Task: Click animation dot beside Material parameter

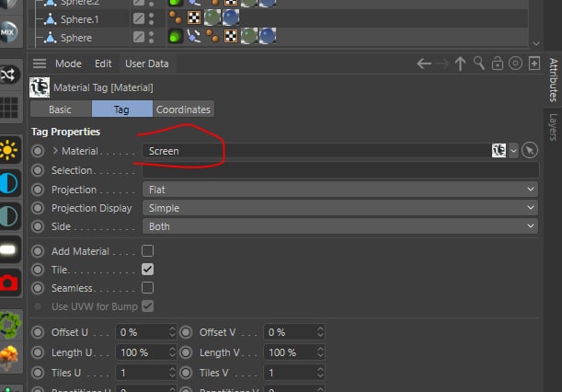Action: click(38, 151)
